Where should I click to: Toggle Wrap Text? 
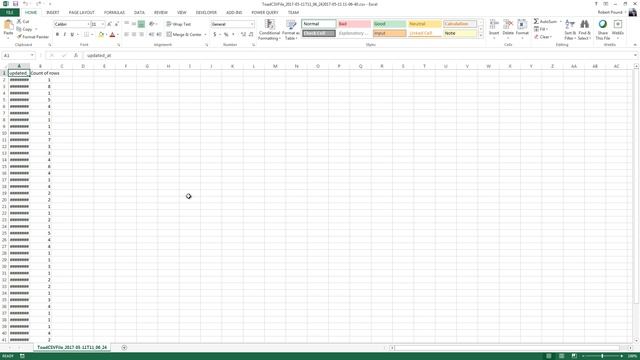tap(178, 24)
